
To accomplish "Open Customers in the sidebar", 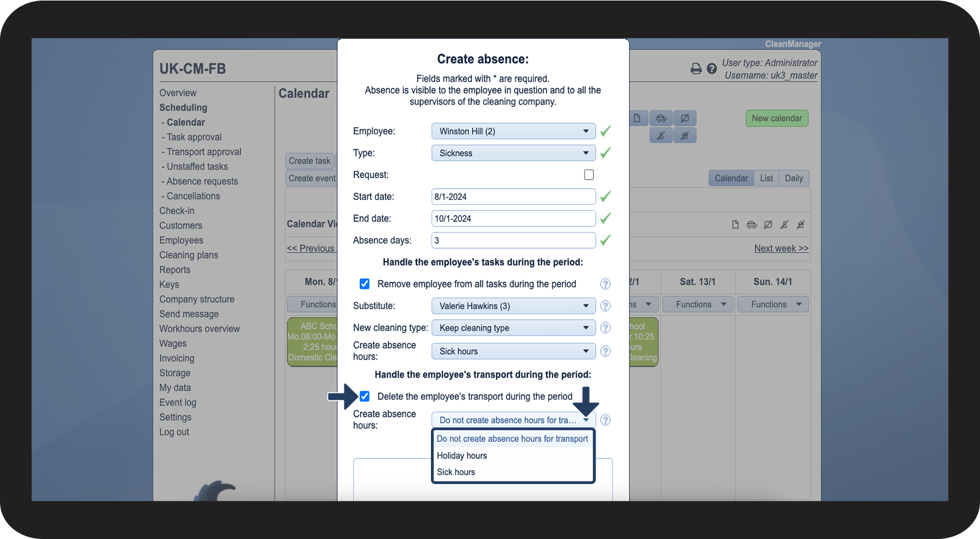I will tap(181, 226).
